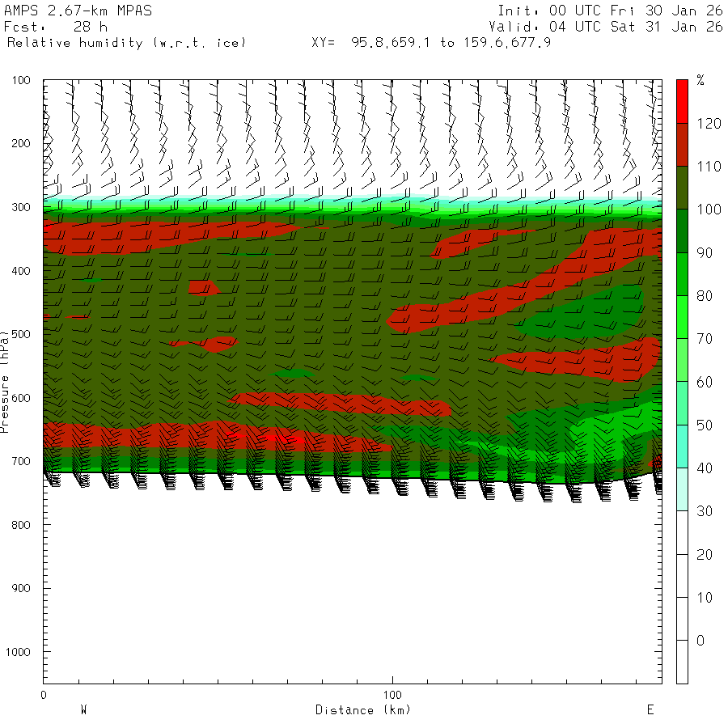Click the pressure axis label '1000'
The image size is (728, 728).
(x=18, y=652)
